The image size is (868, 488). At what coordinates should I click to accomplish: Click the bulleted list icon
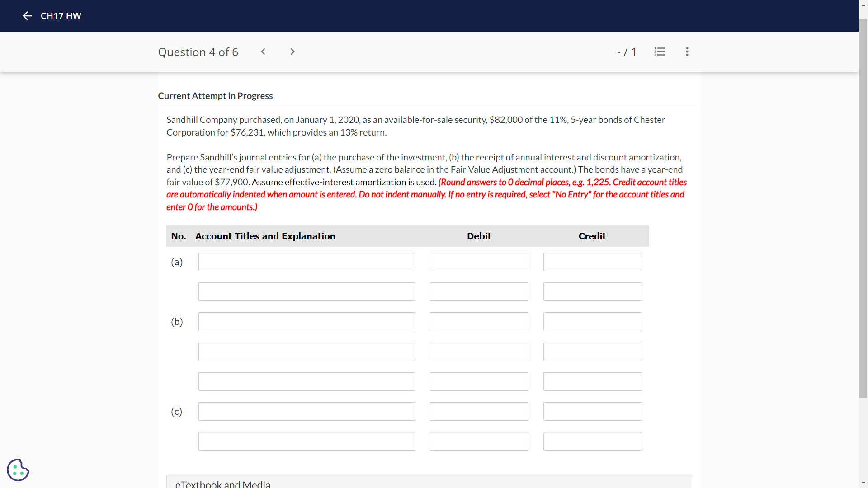click(x=660, y=51)
